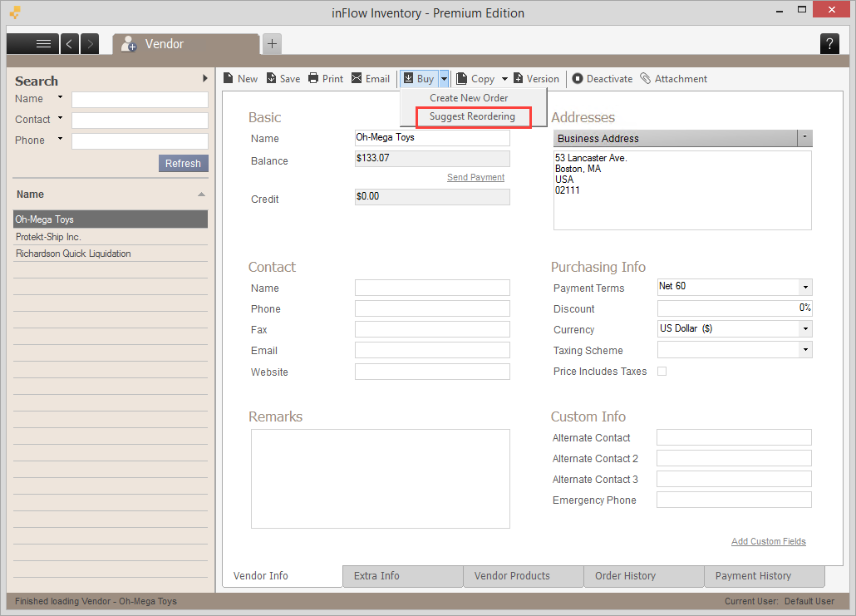Viewport: 856px width, 616px height.
Task: Click the Phone search input field
Action: pos(140,140)
